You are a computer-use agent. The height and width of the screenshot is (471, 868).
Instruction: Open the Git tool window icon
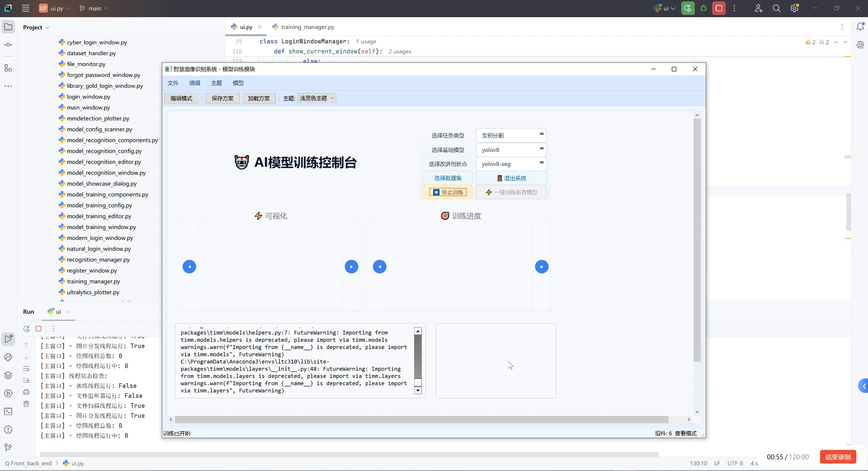tap(8, 447)
